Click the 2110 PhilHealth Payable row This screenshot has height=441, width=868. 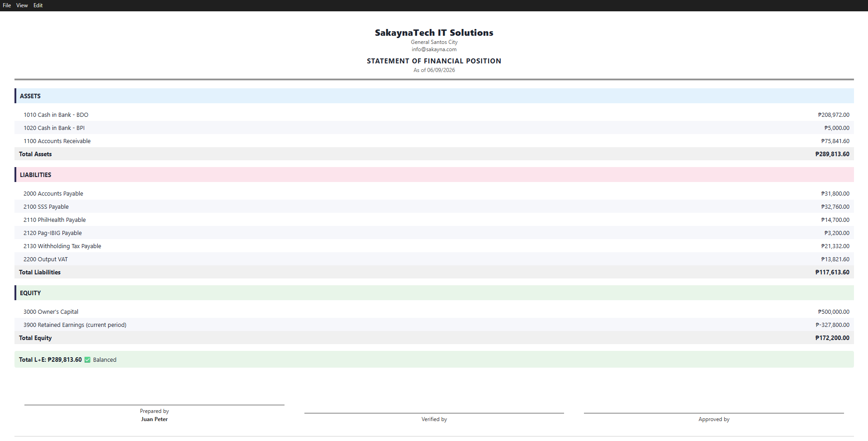click(434, 220)
